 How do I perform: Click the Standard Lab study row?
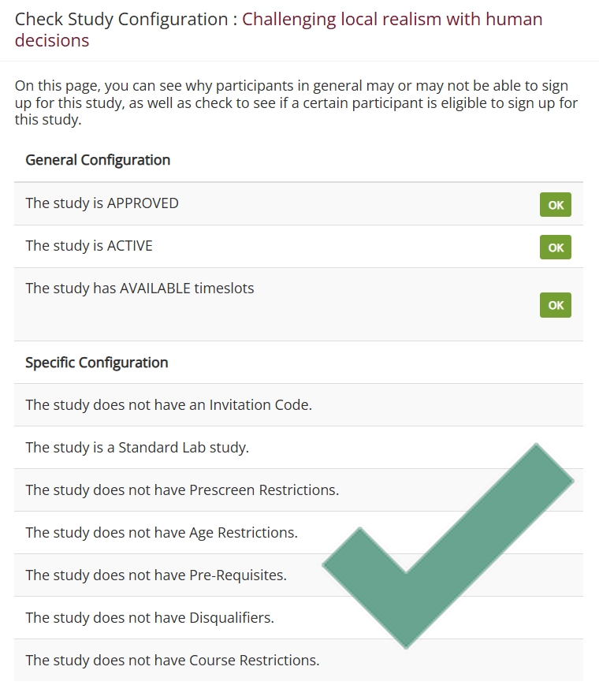[x=299, y=447]
